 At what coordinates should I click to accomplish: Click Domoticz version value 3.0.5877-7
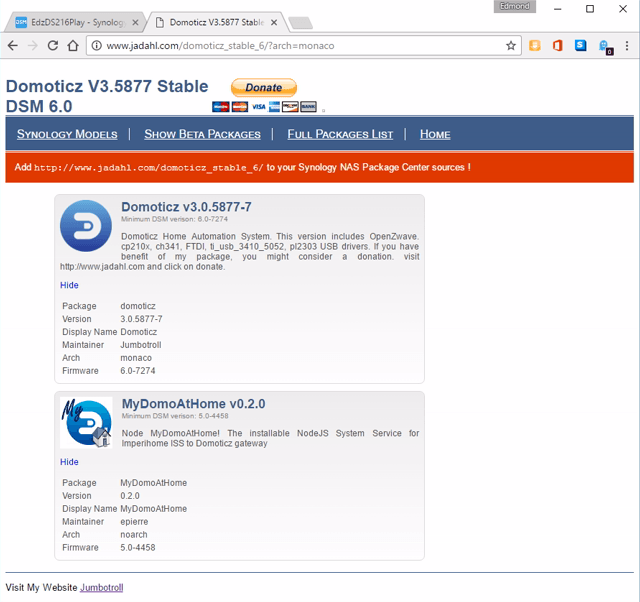point(141,319)
